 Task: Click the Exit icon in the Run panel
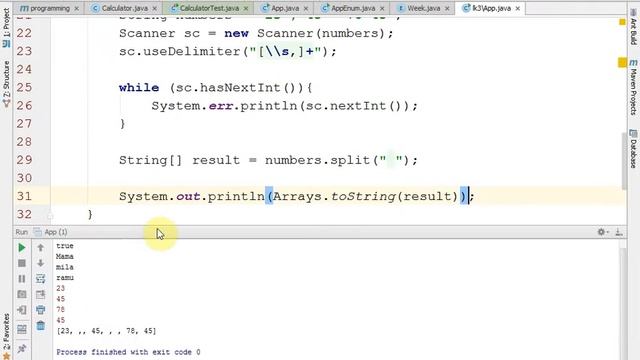pyautogui.click(x=22, y=310)
